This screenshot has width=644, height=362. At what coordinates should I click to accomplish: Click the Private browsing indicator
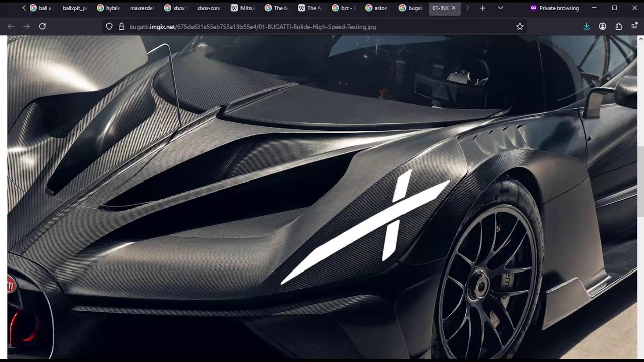[x=554, y=8]
